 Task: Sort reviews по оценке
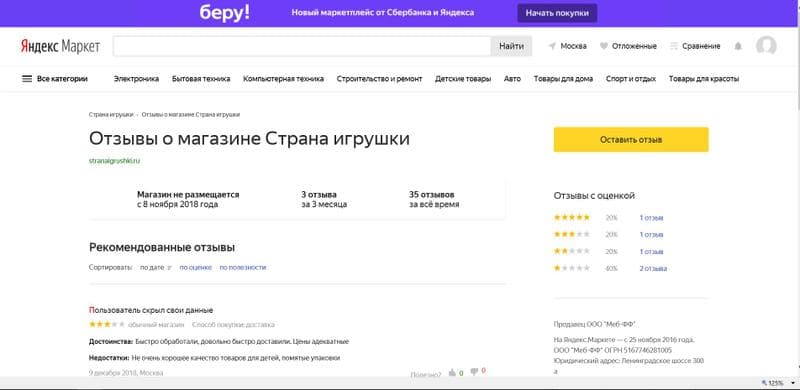(x=195, y=267)
